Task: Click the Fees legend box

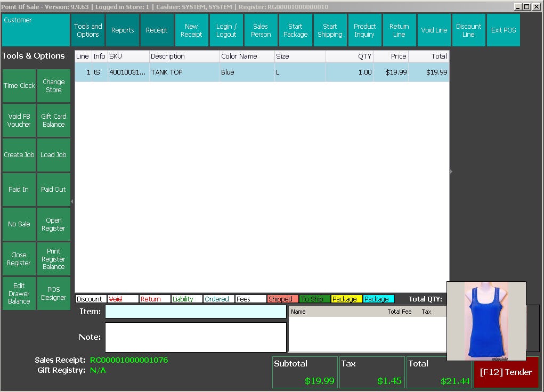Action: (x=251, y=299)
